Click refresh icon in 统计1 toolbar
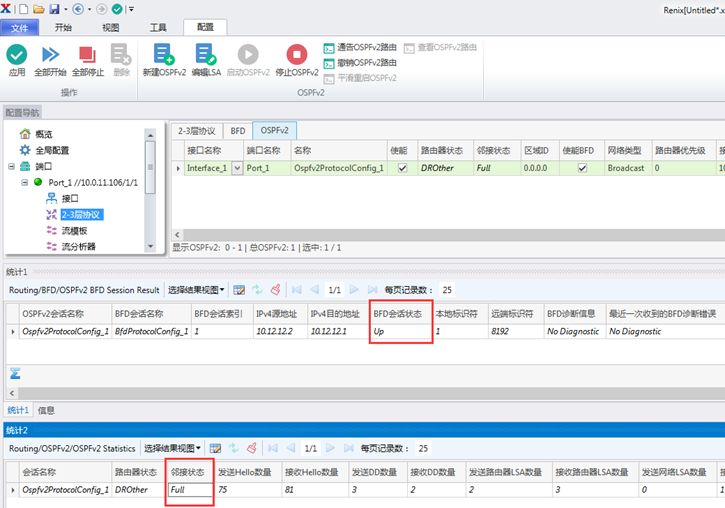This screenshot has height=508, width=725. (257, 290)
